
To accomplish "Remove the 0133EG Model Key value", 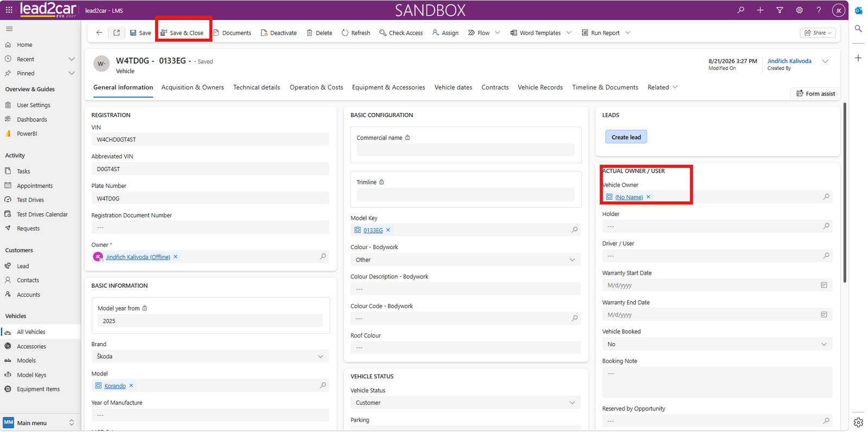I will tap(388, 230).
